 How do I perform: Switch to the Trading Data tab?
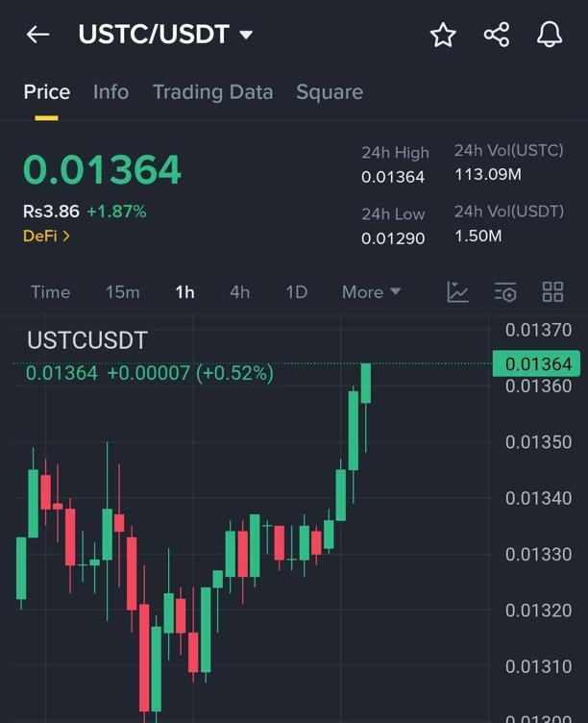212,92
